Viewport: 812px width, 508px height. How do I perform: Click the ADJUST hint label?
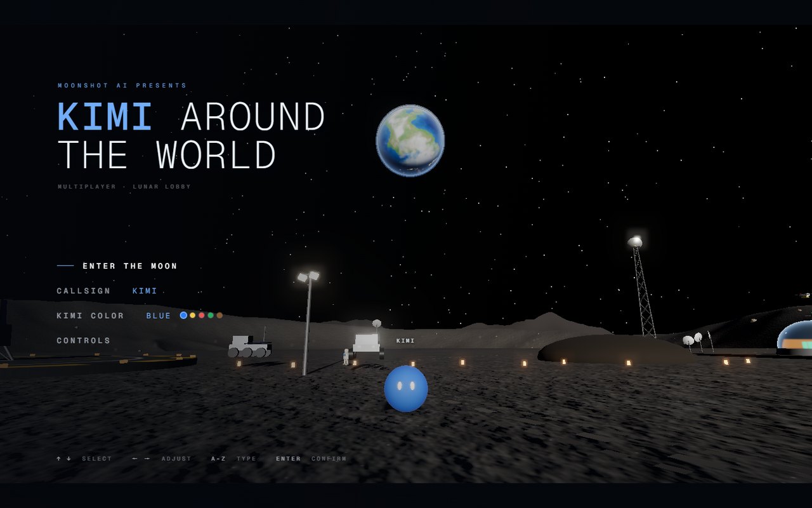pos(176,458)
